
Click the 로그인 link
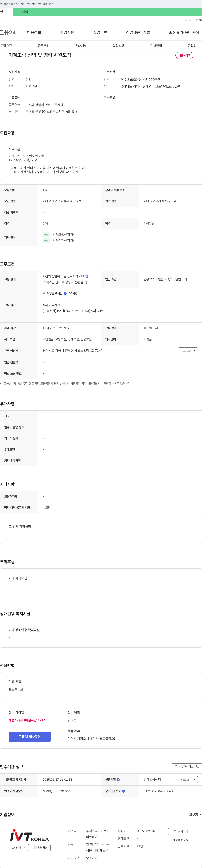click(x=189, y=20)
